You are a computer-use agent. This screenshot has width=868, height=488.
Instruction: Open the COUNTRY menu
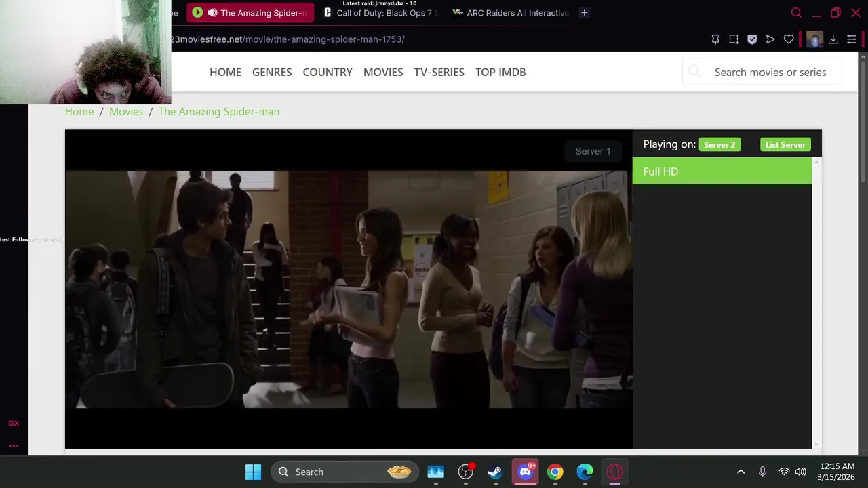[328, 72]
